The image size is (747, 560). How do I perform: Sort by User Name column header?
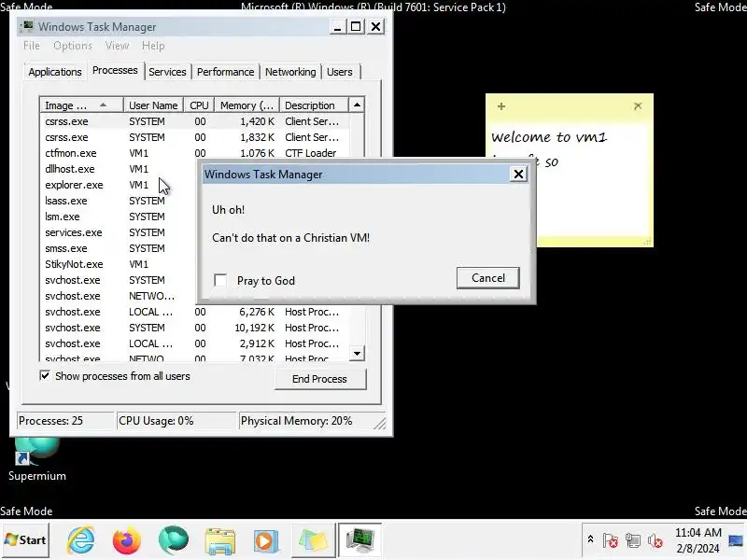(153, 105)
